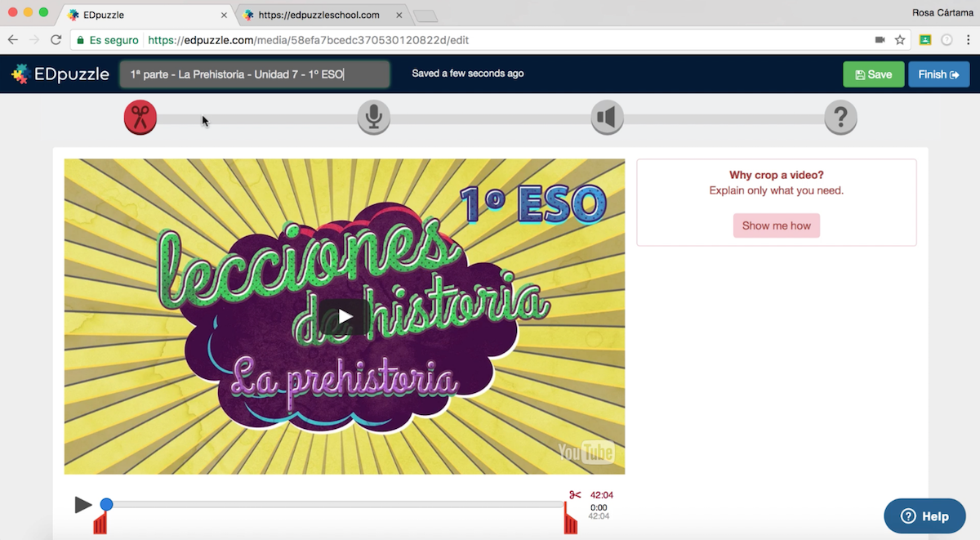Click the camera icon in address bar
980x540 pixels.
click(880, 40)
